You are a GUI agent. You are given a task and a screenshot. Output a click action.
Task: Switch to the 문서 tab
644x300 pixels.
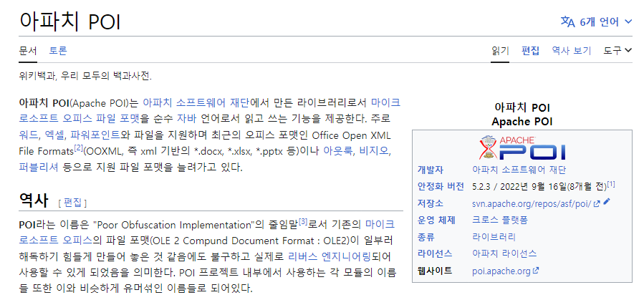click(28, 51)
